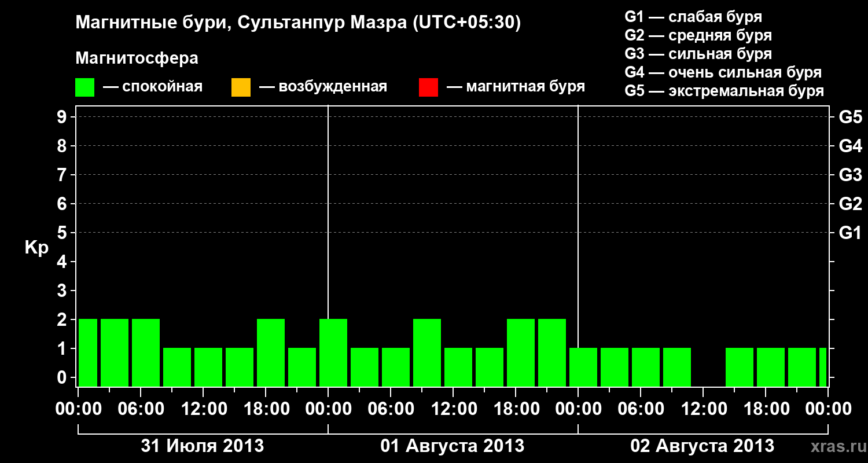The image size is (868, 463).
Task: Click the 'G5 — экстремальная буря' legend line
Action: [724, 91]
